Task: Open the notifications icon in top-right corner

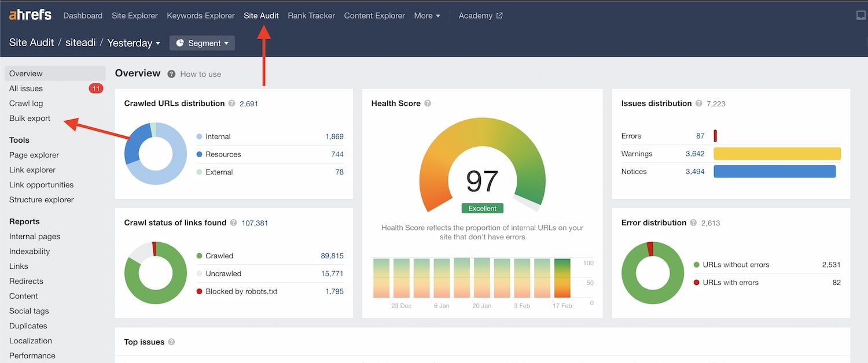Action: pos(861,16)
